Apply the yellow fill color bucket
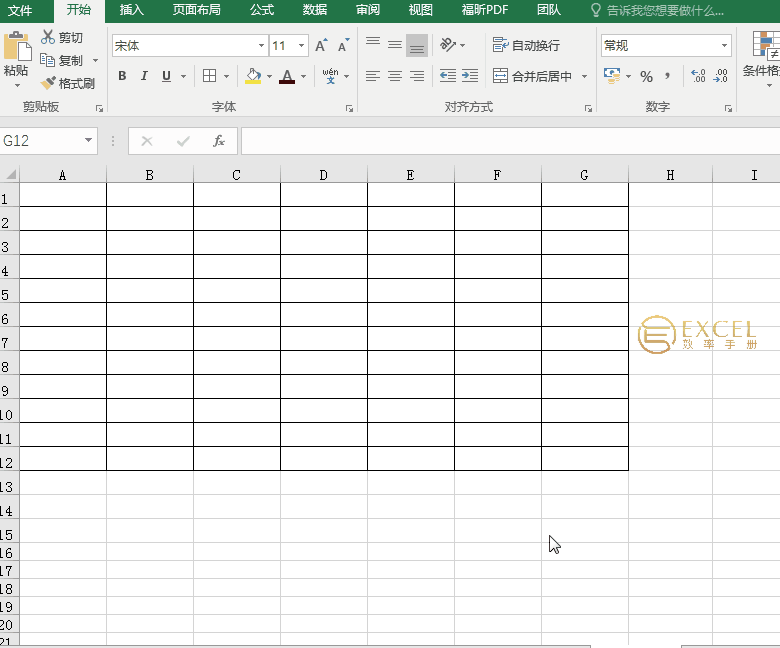780x648 pixels. (253, 76)
